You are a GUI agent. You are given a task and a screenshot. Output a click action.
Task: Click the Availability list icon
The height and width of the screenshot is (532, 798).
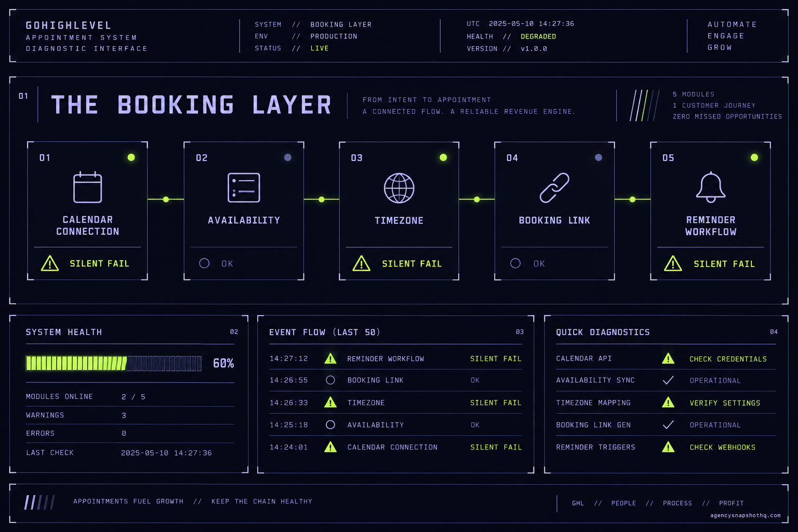(x=244, y=188)
